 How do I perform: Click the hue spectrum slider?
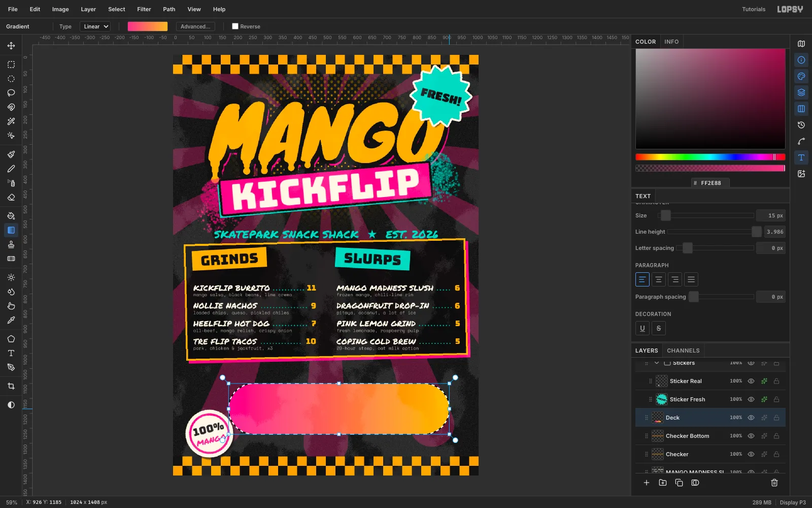tap(710, 157)
